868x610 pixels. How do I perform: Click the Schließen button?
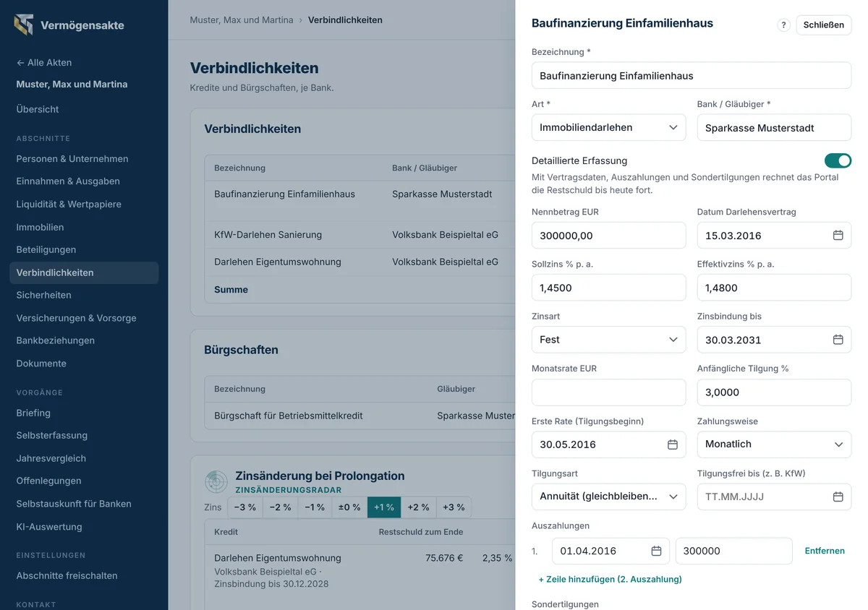click(824, 25)
